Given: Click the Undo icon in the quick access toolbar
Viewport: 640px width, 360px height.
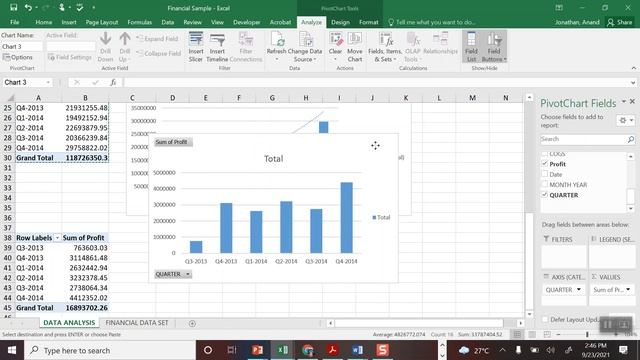Looking at the screenshot, I should click(x=28, y=7).
